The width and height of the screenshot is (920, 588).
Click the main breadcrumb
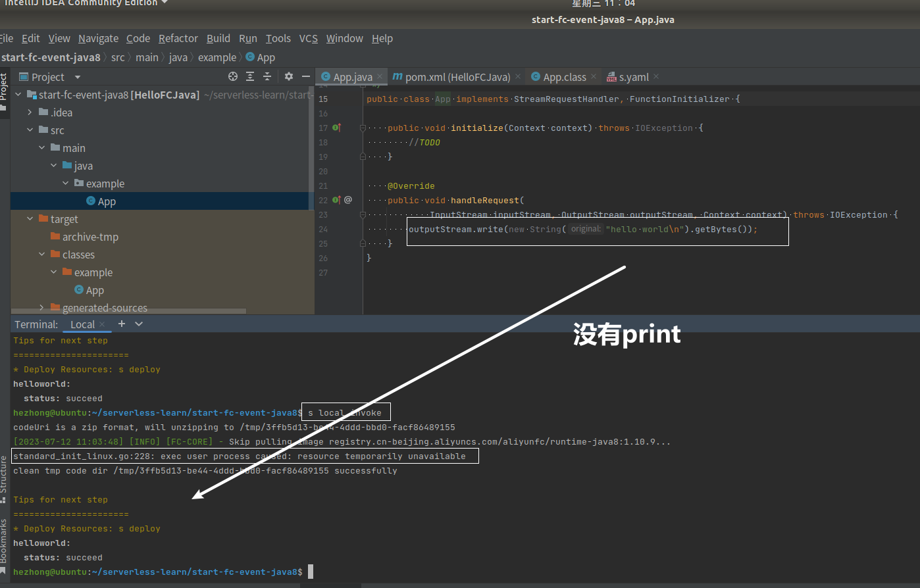pyautogui.click(x=147, y=57)
